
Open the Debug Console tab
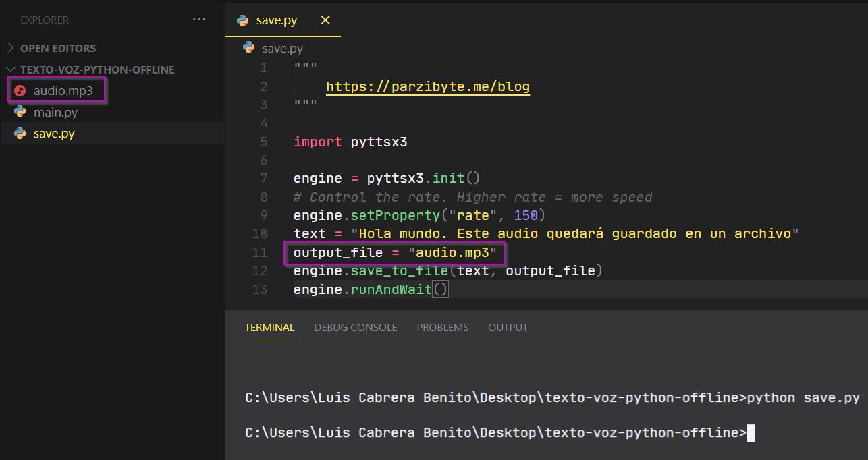pos(355,327)
